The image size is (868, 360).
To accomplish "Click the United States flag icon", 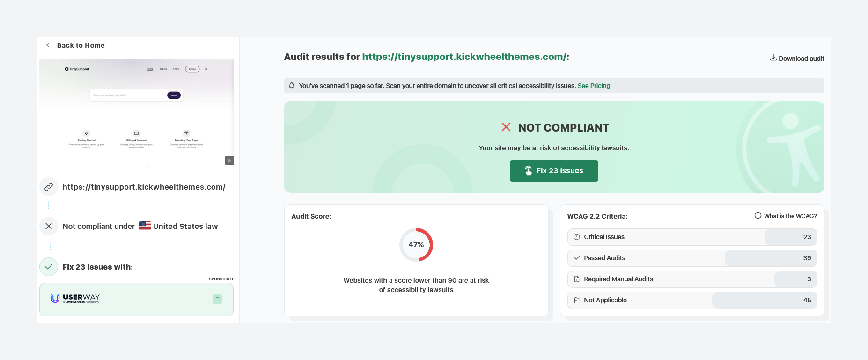I will pos(145,226).
